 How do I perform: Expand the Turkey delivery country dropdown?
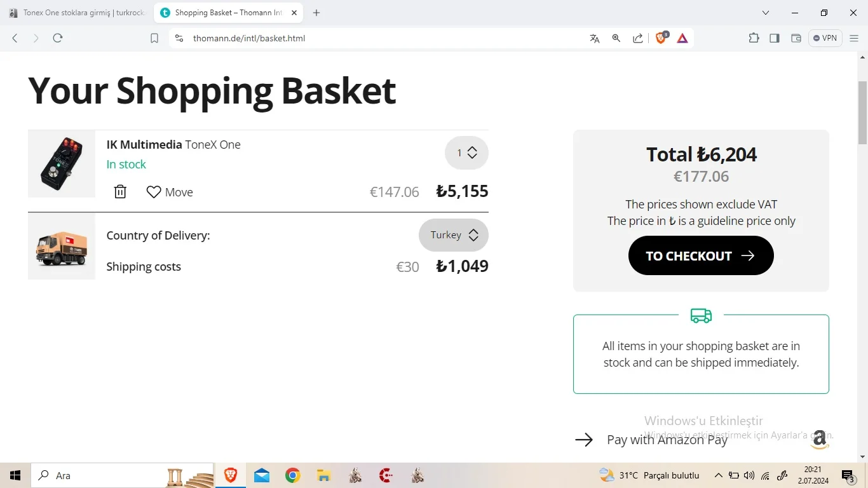(x=454, y=235)
